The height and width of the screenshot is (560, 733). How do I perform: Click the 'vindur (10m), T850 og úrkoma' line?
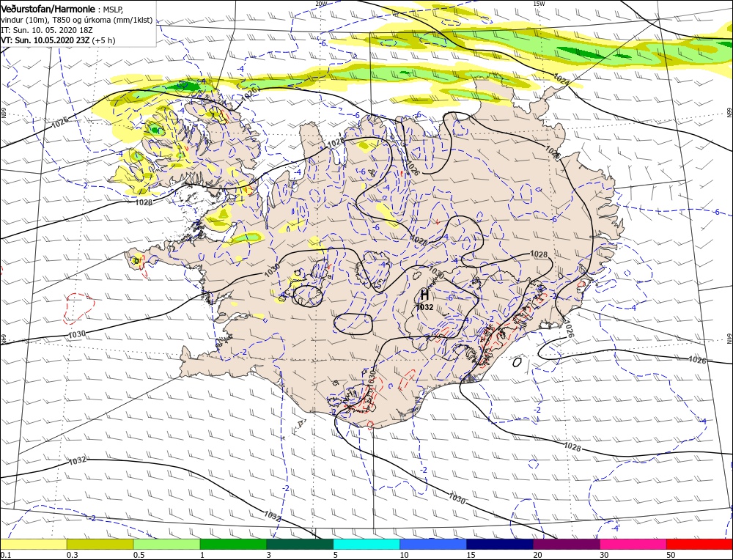click(x=76, y=20)
